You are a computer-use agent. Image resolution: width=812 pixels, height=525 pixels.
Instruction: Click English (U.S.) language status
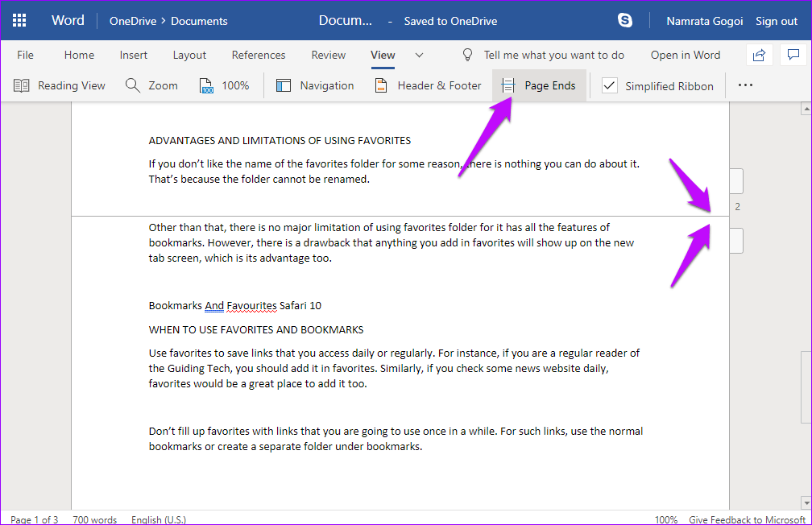[159, 519]
